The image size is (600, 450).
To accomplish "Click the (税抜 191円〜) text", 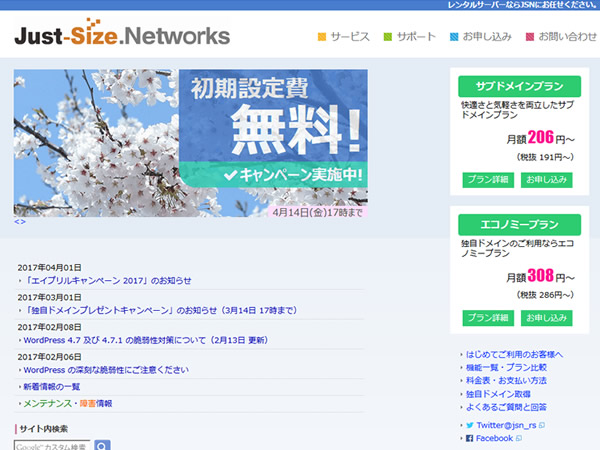I will pyautogui.click(x=545, y=157).
